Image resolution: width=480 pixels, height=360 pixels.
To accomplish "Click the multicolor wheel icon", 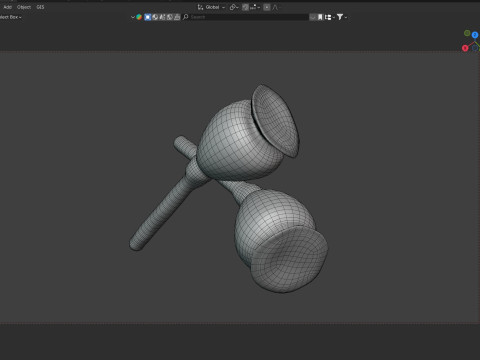I will pos(139,17).
